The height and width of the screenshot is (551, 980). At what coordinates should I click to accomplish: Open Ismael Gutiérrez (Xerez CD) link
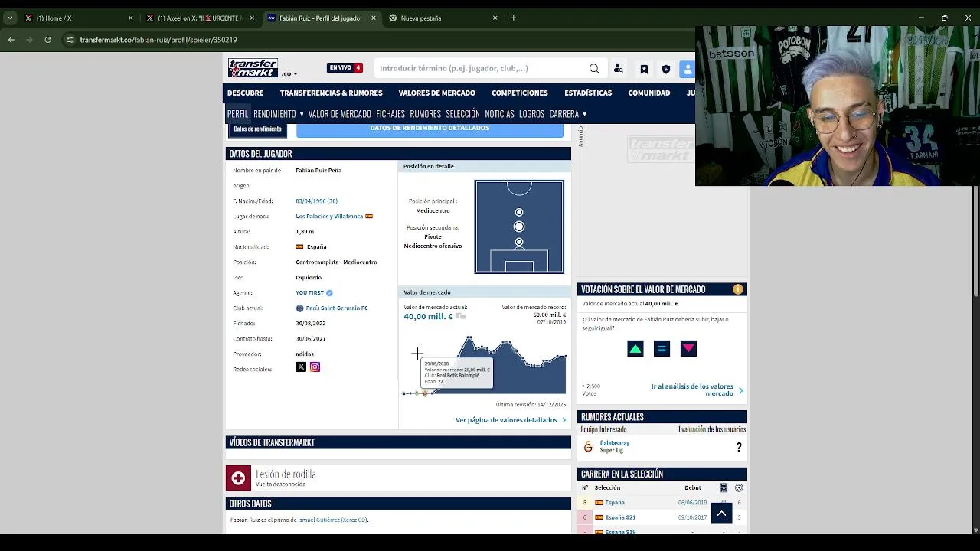[332, 520]
